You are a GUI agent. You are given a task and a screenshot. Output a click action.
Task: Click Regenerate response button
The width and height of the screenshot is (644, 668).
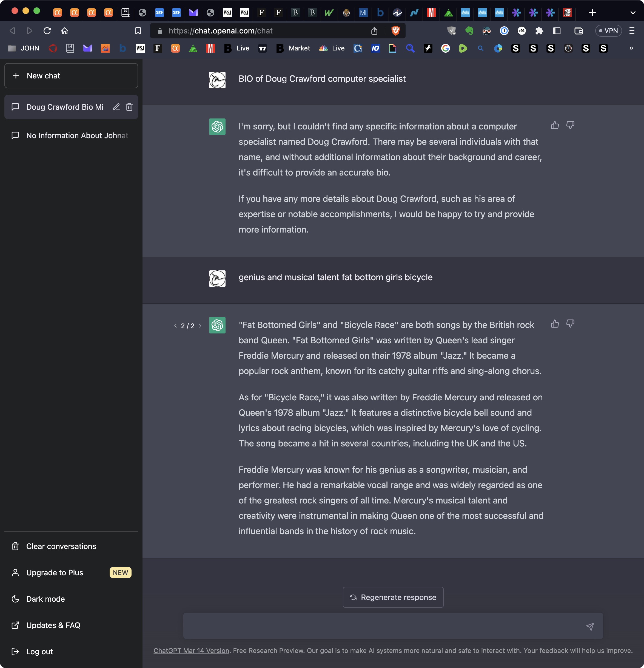(x=393, y=597)
